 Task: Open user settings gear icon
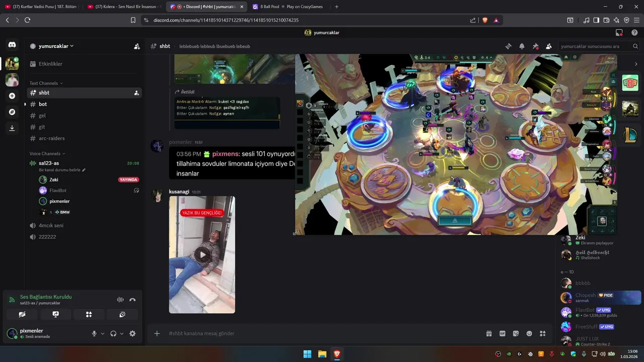[132, 333]
